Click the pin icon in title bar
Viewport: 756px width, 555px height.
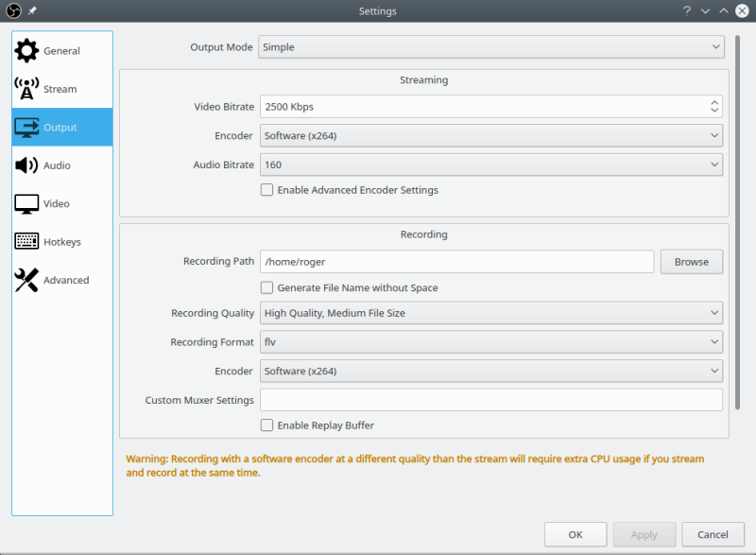pos(33,11)
